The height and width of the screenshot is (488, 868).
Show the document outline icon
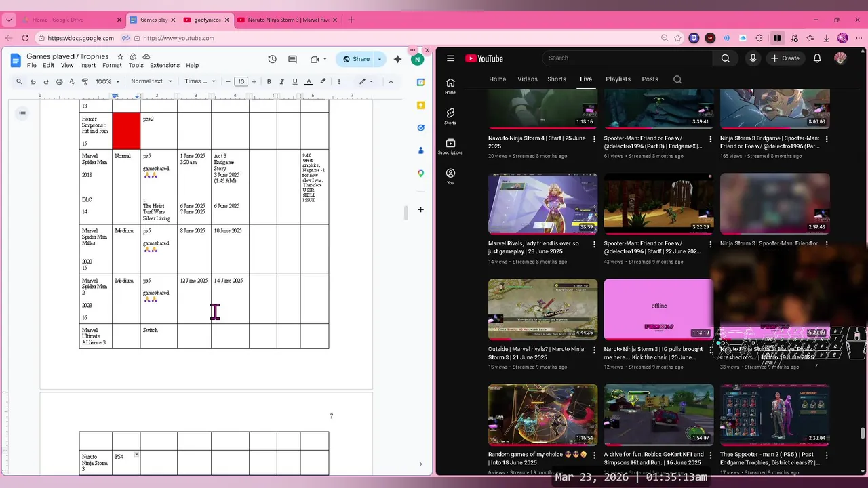(22, 113)
